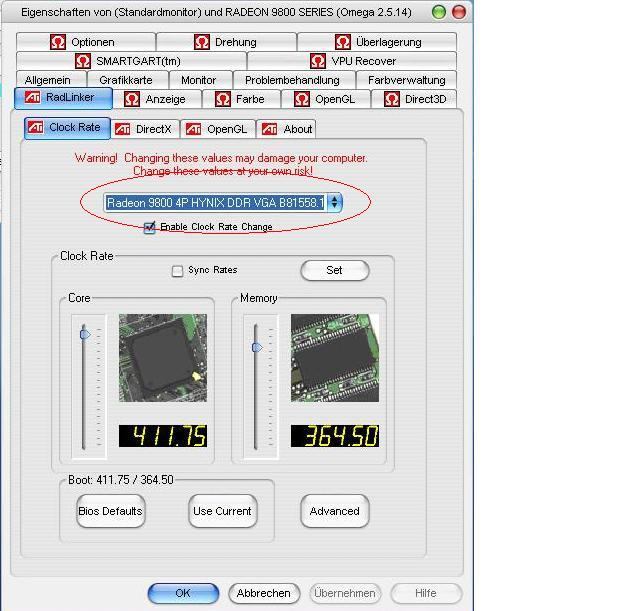Confirm with the OK button

click(x=183, y=593)
